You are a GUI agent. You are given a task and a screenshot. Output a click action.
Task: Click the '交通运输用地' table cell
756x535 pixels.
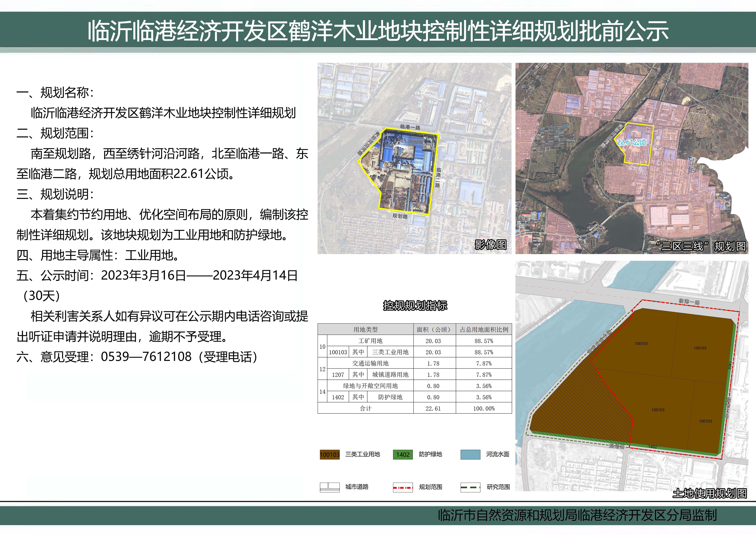point(370,363)
